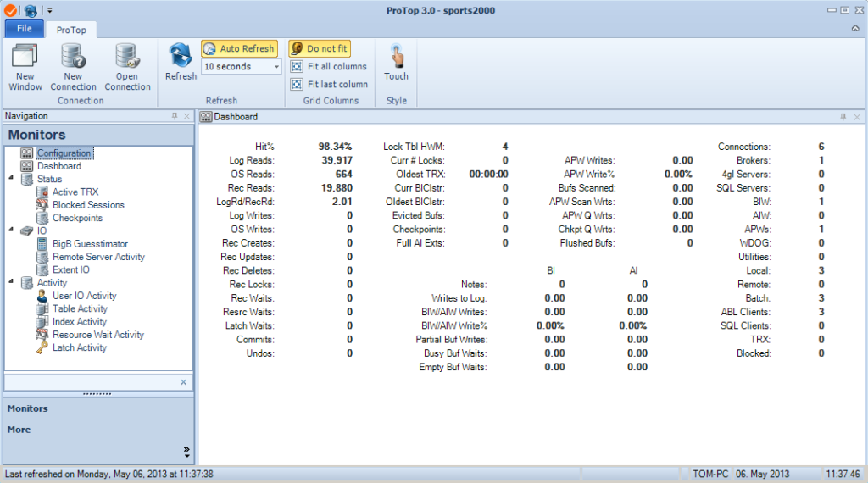Collapse the Status tree node

click(11, 178)
